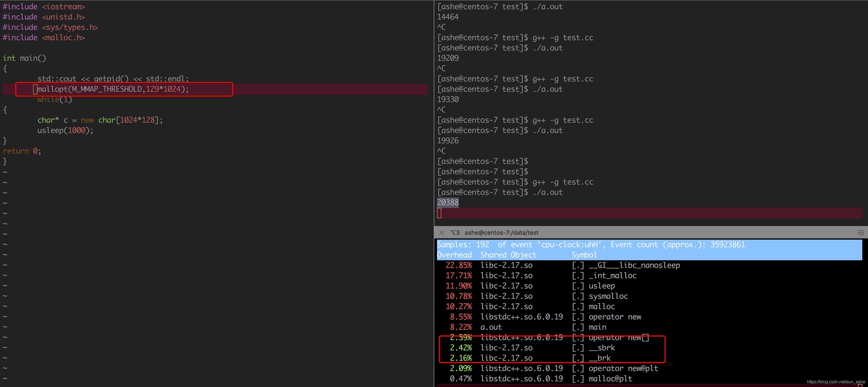This screenshot has height=387, width=868.
Task: Click the 22.85% overhead value
Action: tap(459, 265)
